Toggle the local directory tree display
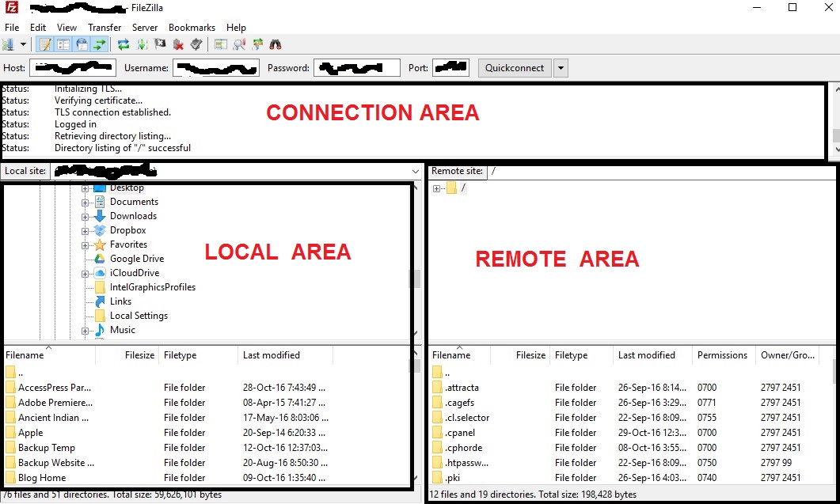Image resolution: width=840 pixels, height=504 pixels. 63,44
